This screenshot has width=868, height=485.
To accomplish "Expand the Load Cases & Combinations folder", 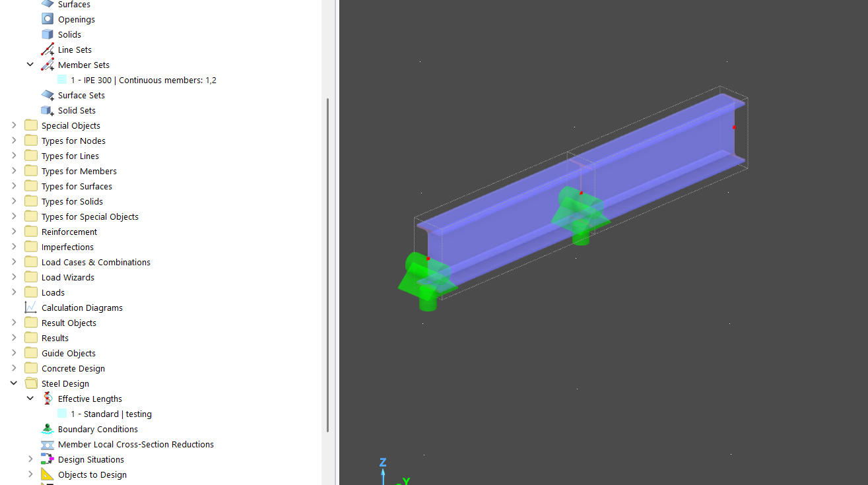I will 14,262.
